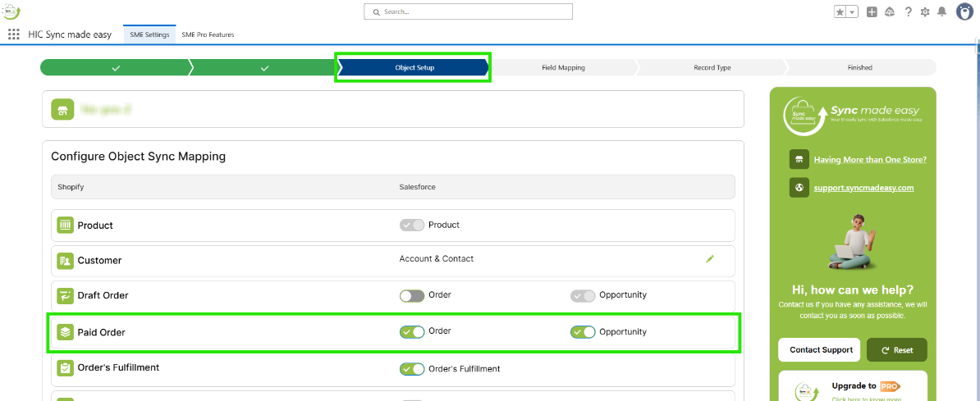Image resolution: width=980 pixels, height=401 pixels.
Task: Toggle the Product sync switch
Action: click(412, 225)
